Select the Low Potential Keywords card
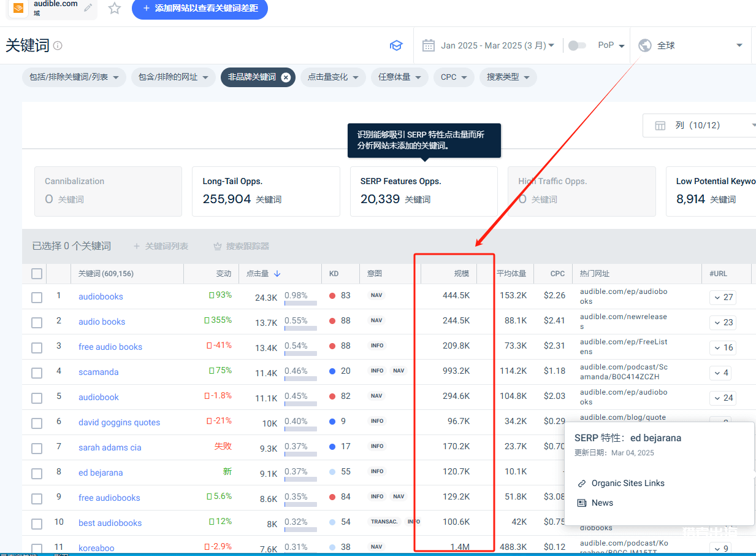The width and height of the screenshot is (756, 556). point(711,191)
